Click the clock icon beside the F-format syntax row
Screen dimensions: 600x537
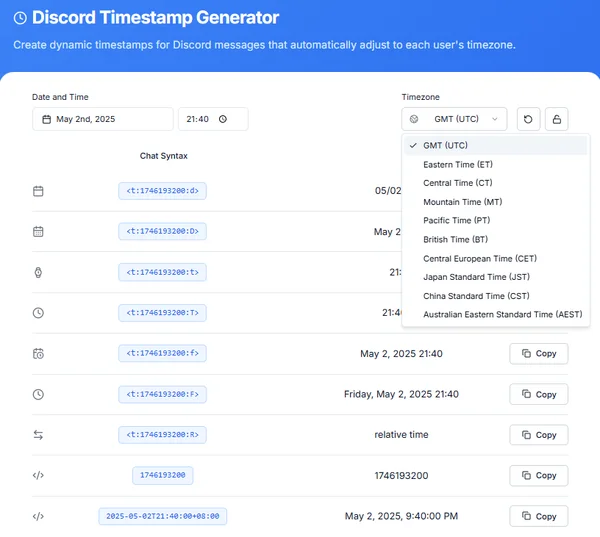coord(38,394)
